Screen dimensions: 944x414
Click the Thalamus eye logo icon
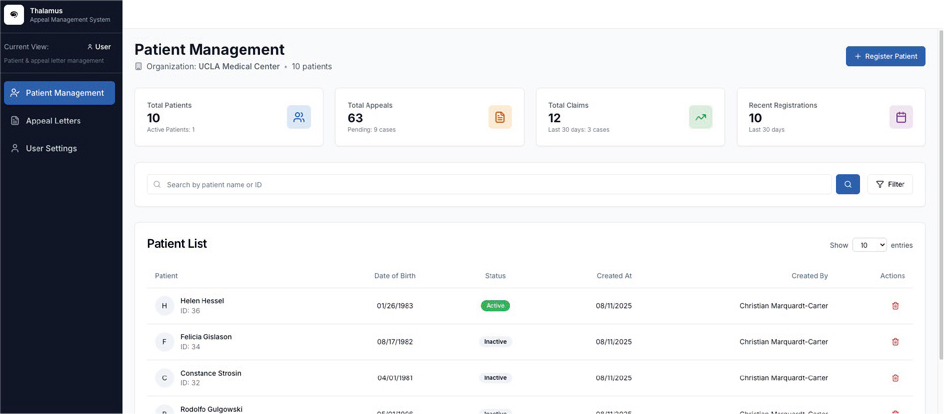(x=14, y=15)
